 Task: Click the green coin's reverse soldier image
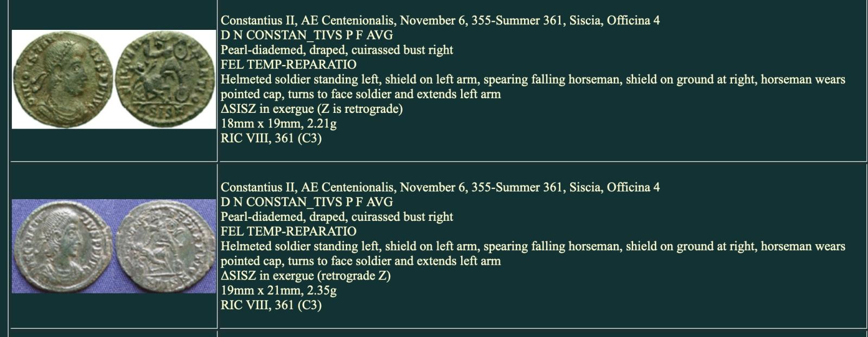coord(164,79)
